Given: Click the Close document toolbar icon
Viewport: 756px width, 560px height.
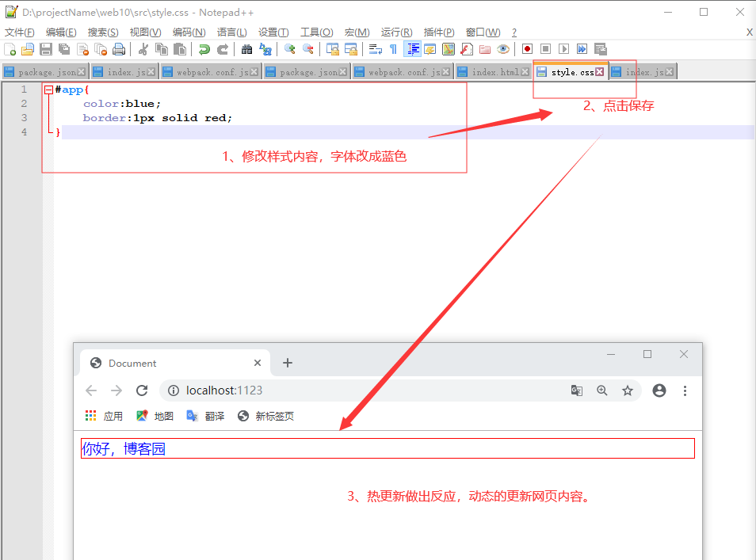Looking at the screenshot, I should pyautogui.click(x=82, y=49).
